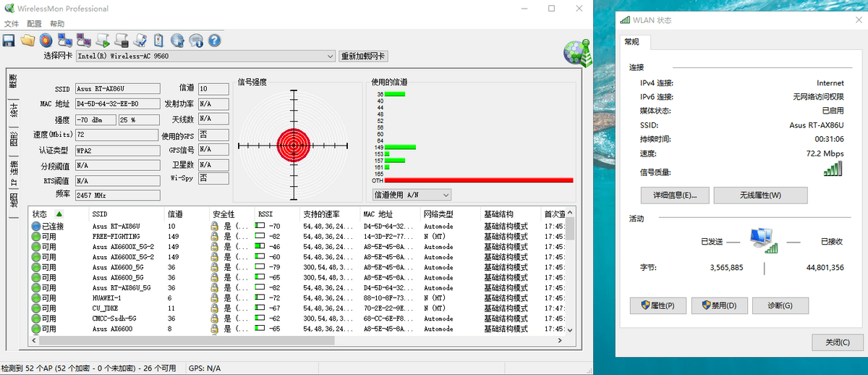Click the lock icon in Asus RT-AX86U_5G row
The width and height of the screenshot is (868, 375).
pos(215,288)
